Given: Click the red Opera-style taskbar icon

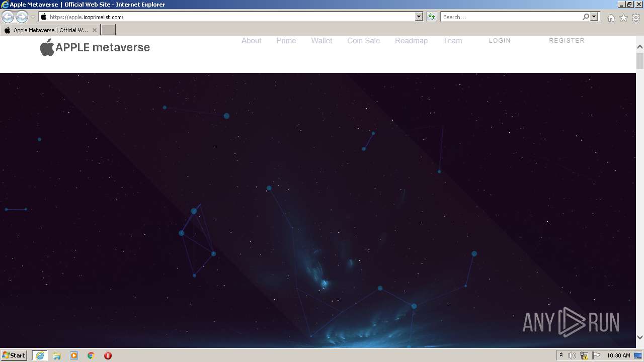Looking at the screenshot, I should 108,355.
